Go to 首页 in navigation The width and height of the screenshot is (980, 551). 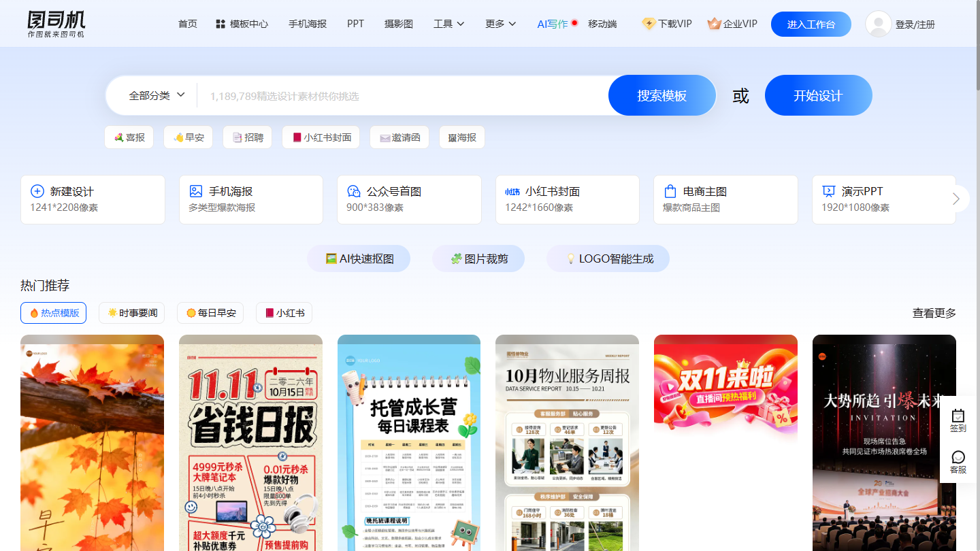tap(188, 24)
